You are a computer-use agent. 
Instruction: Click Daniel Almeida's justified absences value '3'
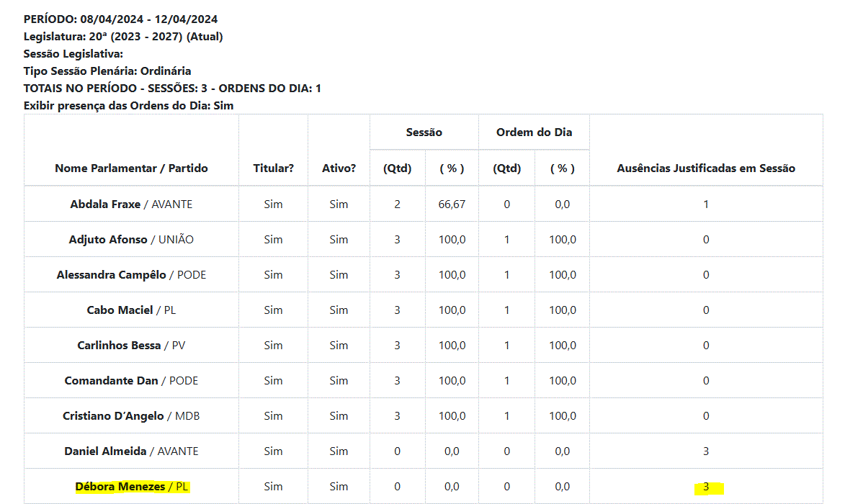pyautogui.click(x=706, y=451)
